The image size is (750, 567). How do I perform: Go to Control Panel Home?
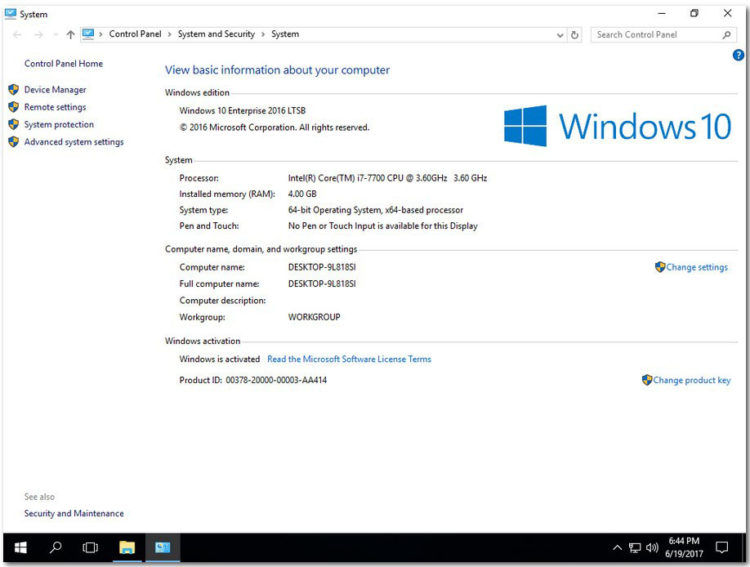(x=63, y=63)
